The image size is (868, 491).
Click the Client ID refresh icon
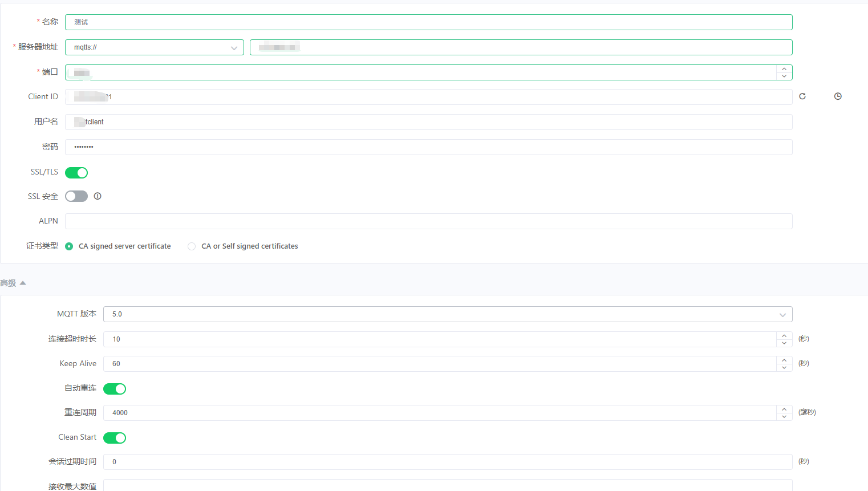pos(802,96)
